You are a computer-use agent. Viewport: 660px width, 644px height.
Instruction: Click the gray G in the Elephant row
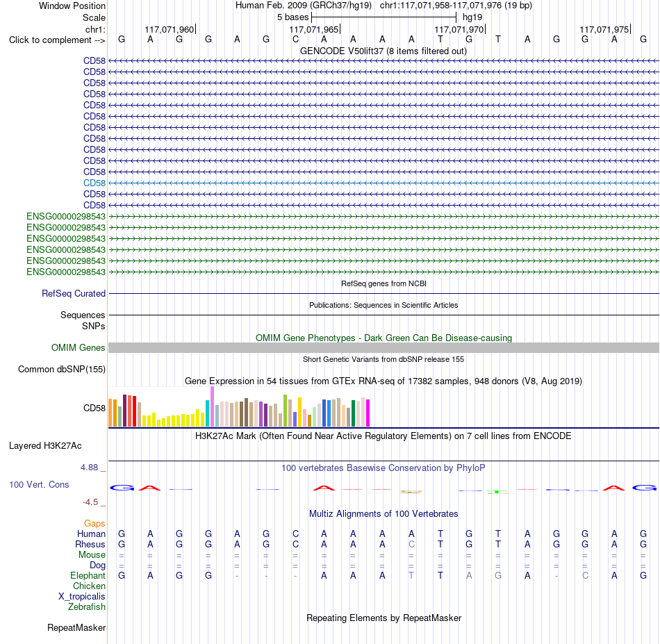coord(498,576)
